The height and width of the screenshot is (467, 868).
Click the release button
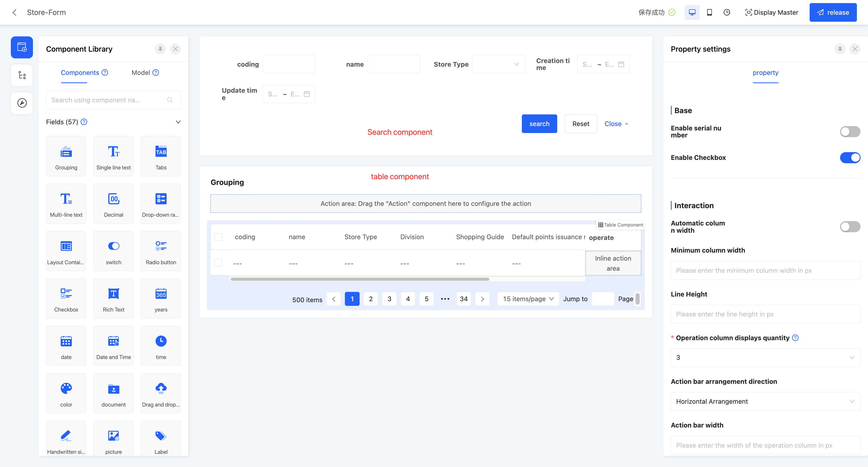pos(833,12)
